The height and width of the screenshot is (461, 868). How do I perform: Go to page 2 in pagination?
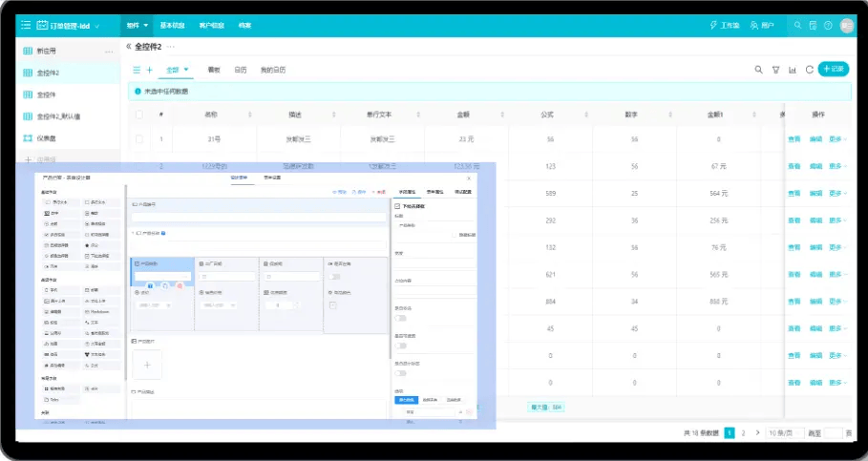744,433
